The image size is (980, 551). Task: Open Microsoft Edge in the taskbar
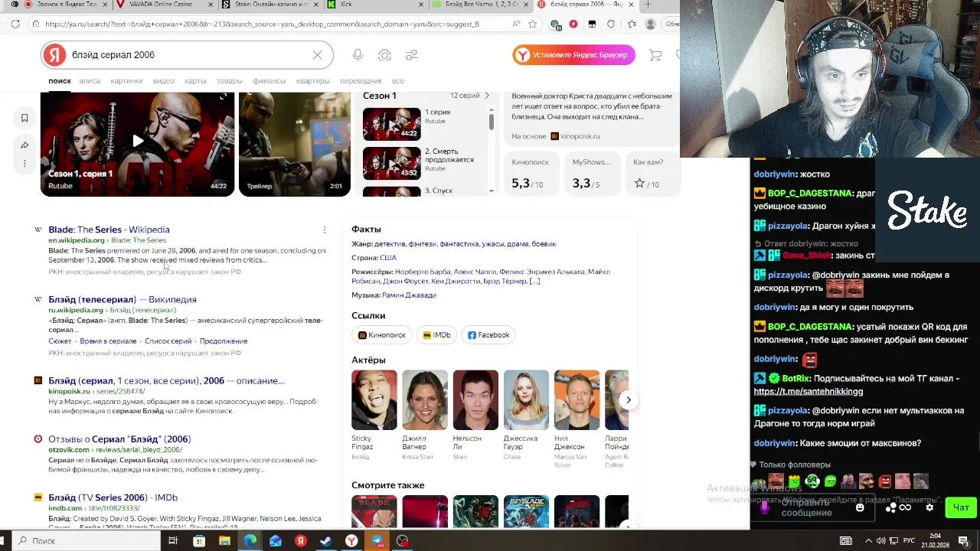(250, 541)
